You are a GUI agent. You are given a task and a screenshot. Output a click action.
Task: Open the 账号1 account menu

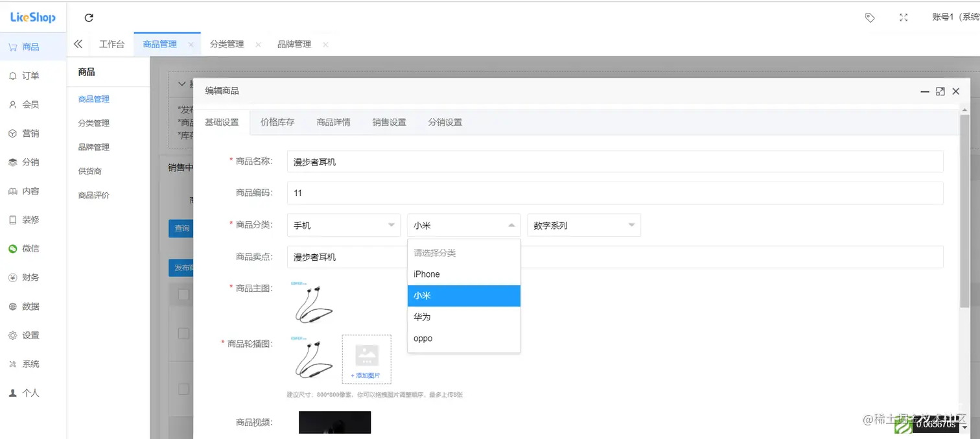[x=955, y=18]
